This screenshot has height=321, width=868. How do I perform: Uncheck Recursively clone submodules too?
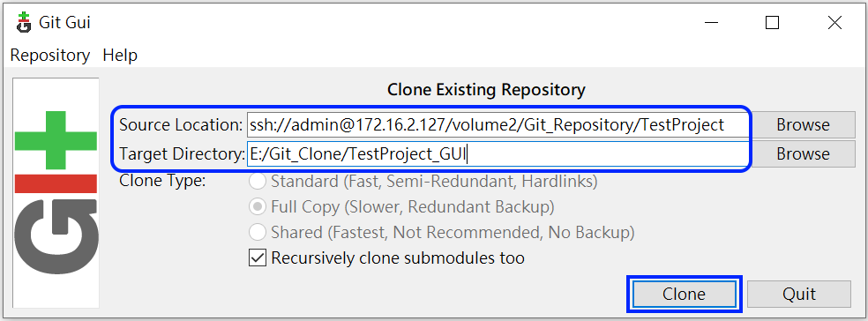[258, 258]
